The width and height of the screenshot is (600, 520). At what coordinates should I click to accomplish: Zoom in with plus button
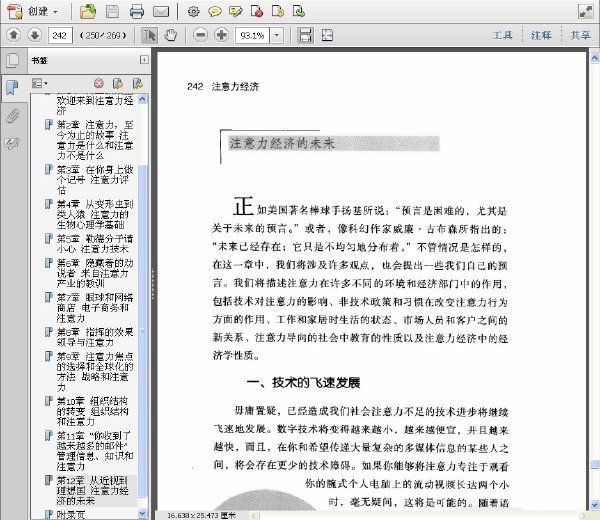click(x=221, y=35)
